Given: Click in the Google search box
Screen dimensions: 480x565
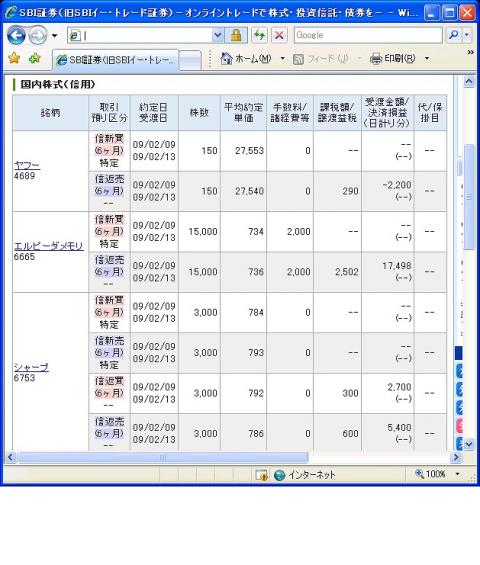Looking at the screenshot, I should point(368,35).
